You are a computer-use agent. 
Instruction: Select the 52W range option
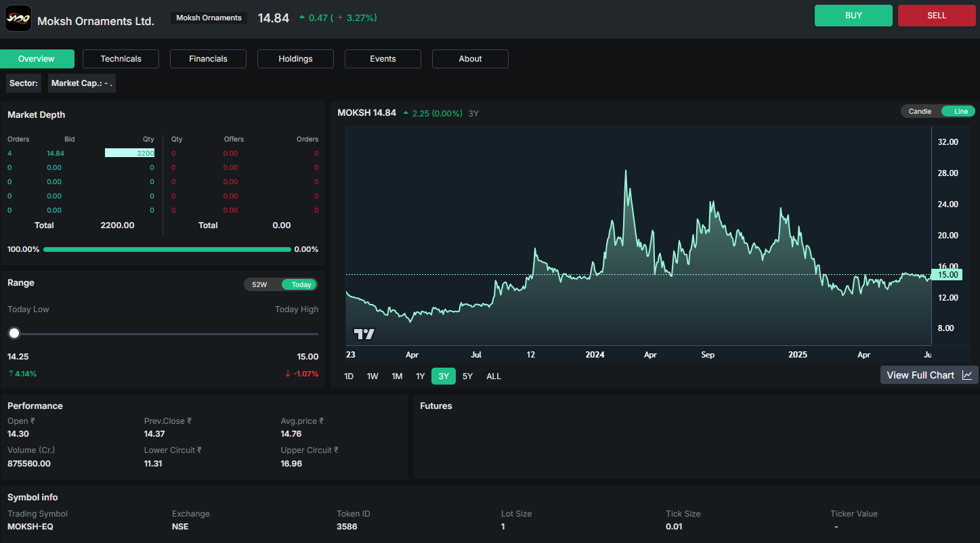(x=259, y=284)
